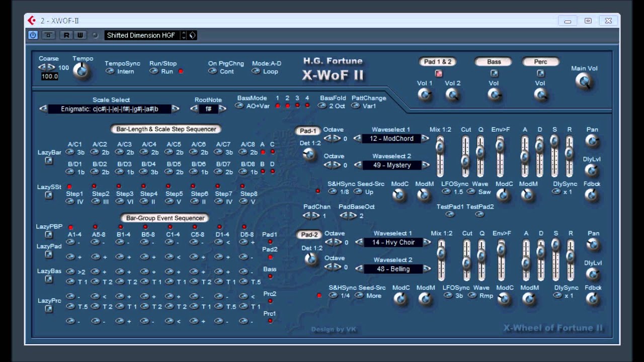Toggle the BassFold 2 Oct switch

pyautogui.click(x=323, y=106)
